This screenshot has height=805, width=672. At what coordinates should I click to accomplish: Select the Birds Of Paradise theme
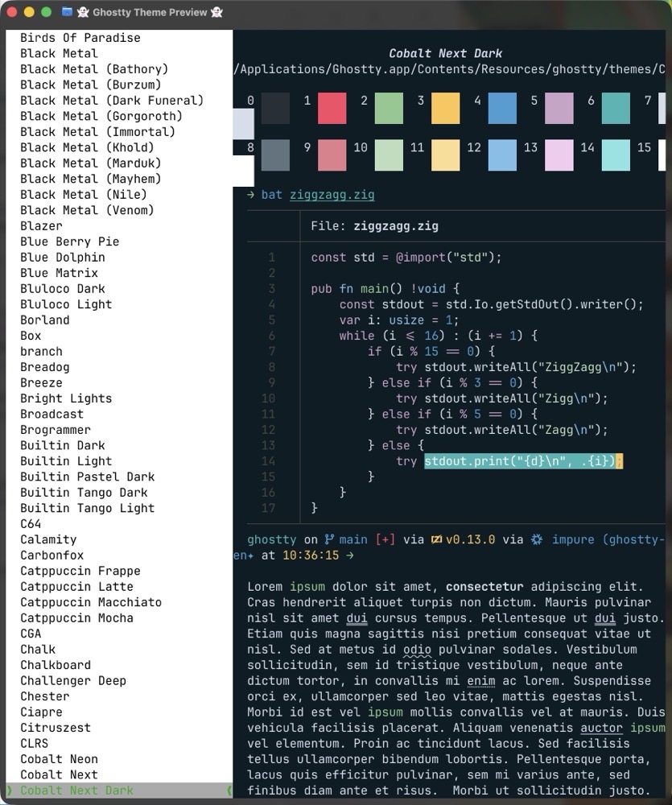click(80, 38)
